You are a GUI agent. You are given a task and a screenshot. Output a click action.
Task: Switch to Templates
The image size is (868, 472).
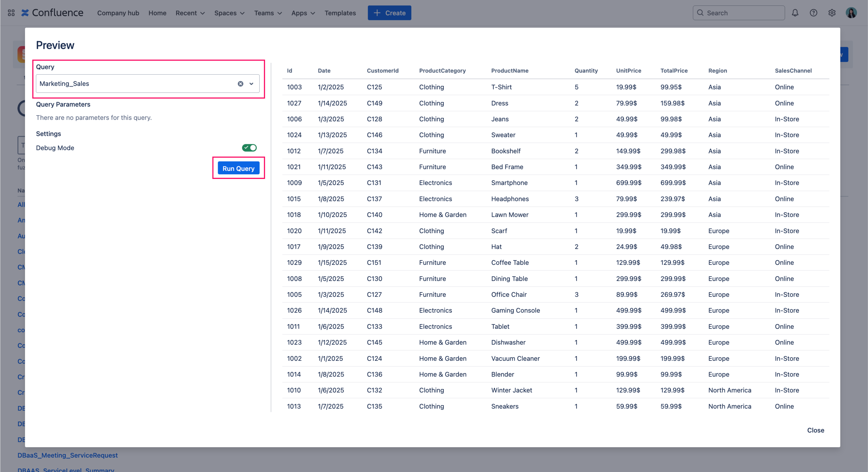(340, 13)
